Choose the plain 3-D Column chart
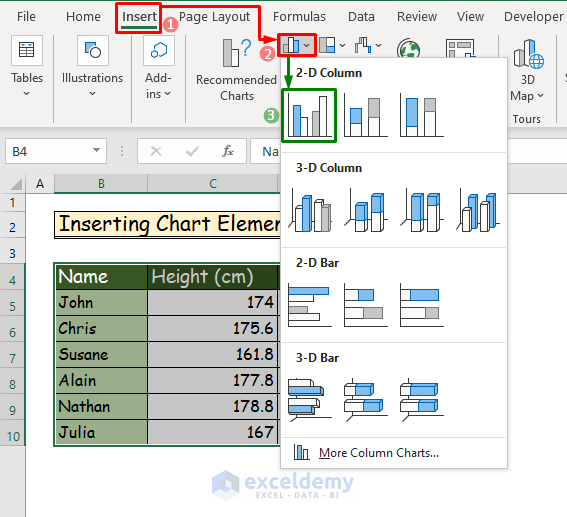This screenshot has height=517, width=567. [478, 210]
